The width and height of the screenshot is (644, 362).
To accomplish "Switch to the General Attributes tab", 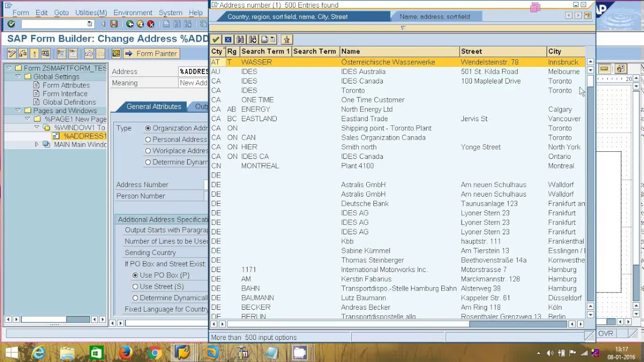I will tap(154, 107).
